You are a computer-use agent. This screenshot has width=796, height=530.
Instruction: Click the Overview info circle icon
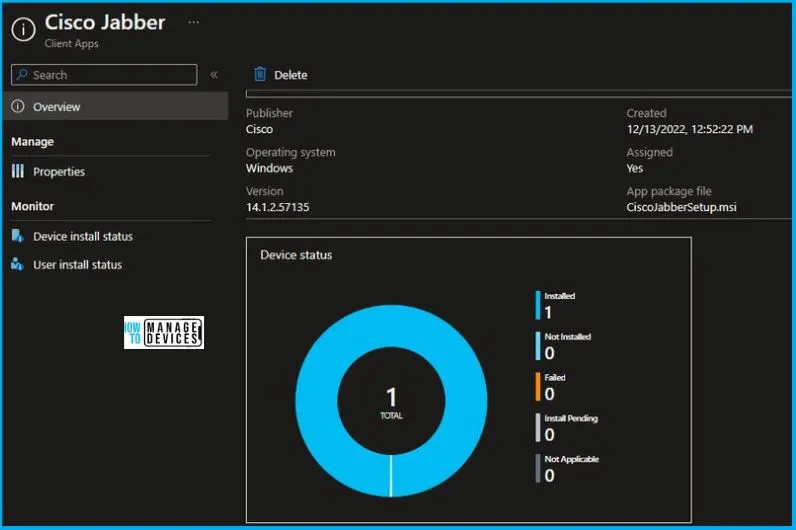(18, 106)
